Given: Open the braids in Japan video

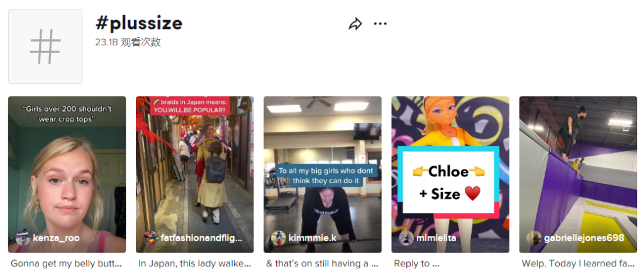Looking at the screenshot, I should pyautogui.click(x=195, y=174).
